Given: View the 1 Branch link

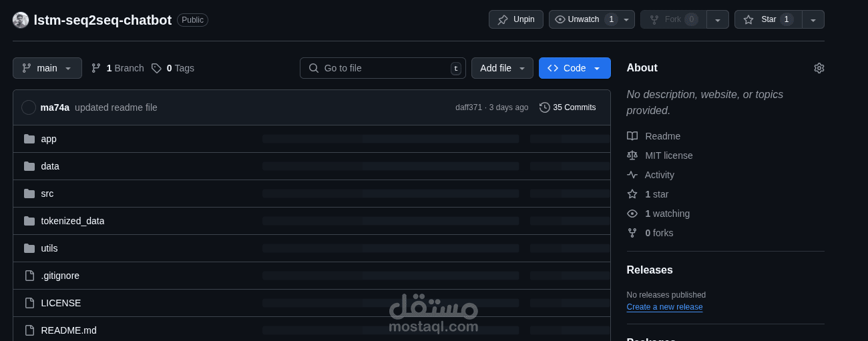Looking at the screenshot, I should point(118,68).
